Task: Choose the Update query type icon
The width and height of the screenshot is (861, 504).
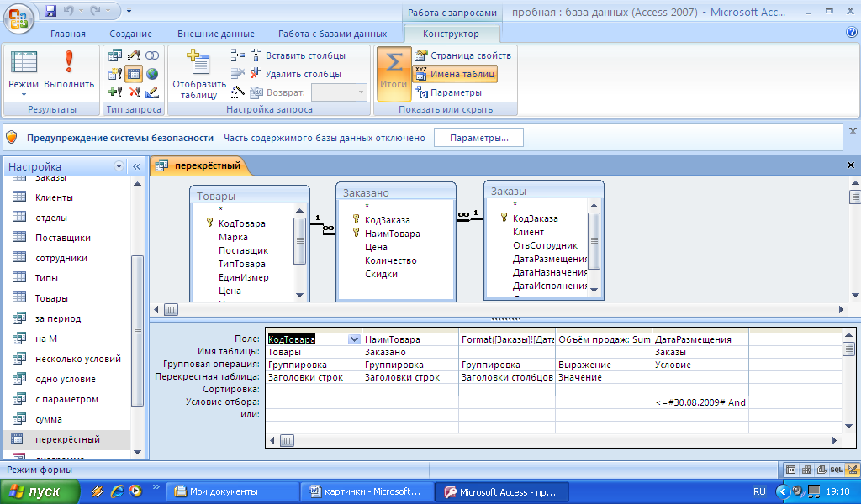Action: (x=134, y=55)
